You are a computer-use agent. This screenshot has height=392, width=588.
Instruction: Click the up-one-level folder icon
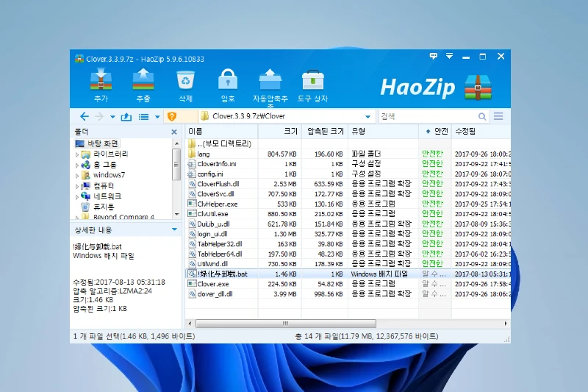126,117
